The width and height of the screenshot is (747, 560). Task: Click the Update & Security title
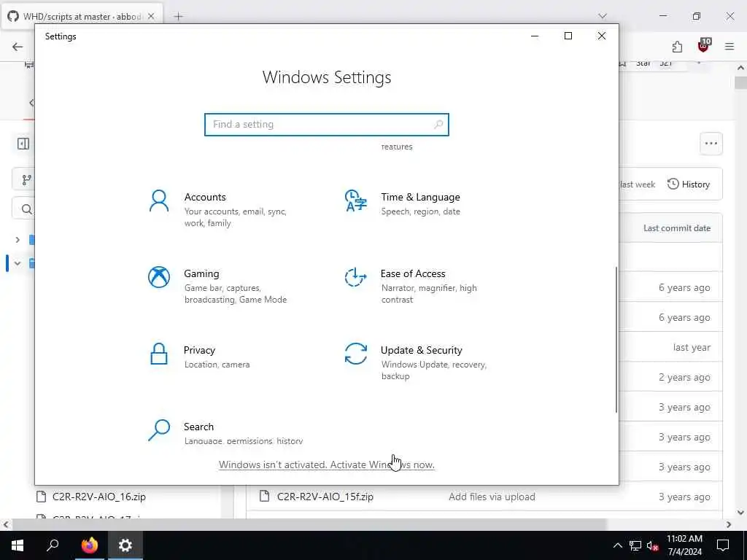tap(421, 351)
